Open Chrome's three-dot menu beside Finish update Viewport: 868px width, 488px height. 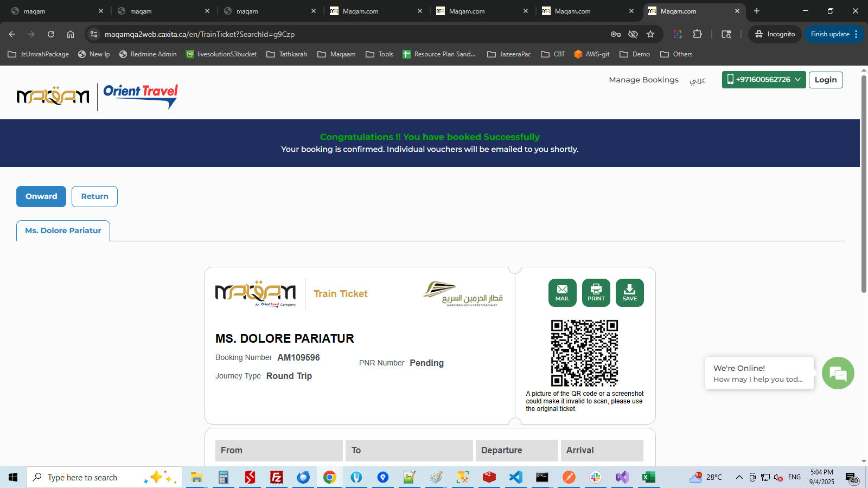coord(856,34)
